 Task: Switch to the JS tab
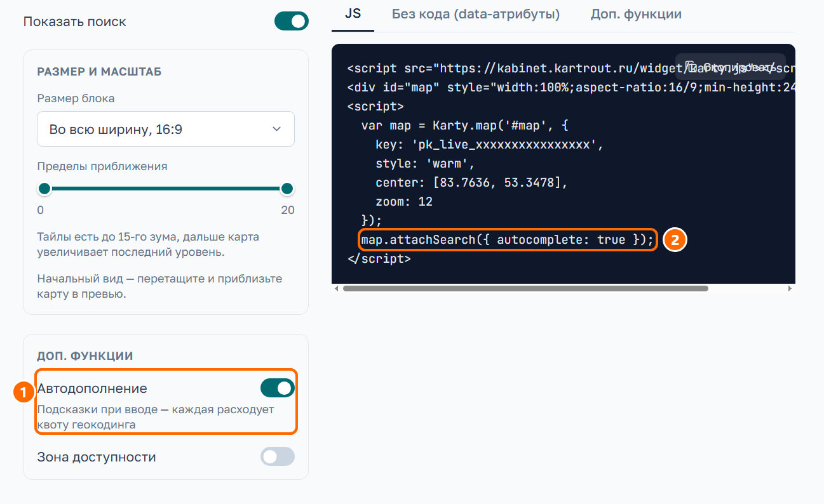coord(353,13)
